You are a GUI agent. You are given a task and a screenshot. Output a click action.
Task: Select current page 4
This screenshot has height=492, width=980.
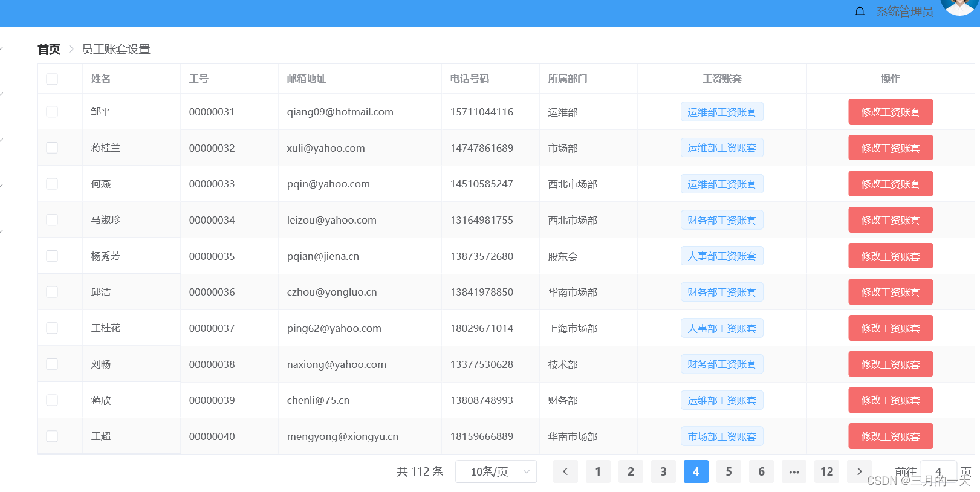(696, 471)
